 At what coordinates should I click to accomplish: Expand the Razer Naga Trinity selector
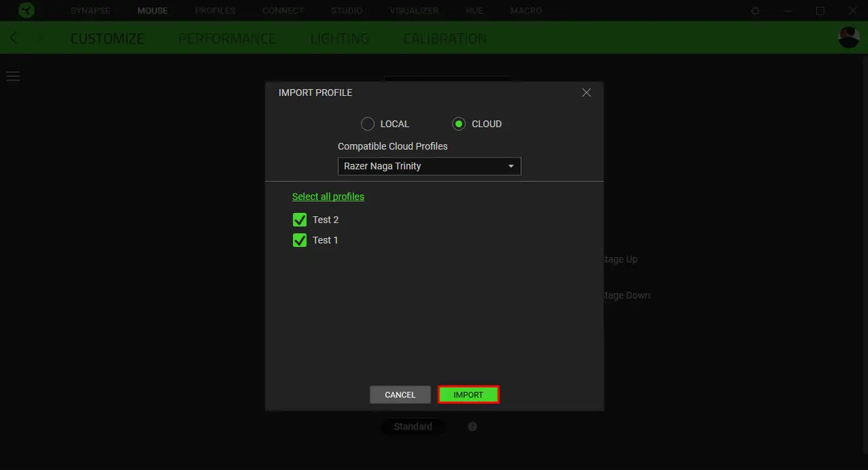point(429,166)
